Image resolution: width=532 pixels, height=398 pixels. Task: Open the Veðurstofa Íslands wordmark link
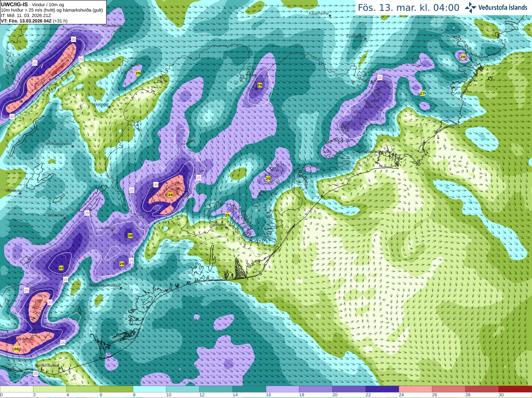pyautogui.click(x=502, y=7)
